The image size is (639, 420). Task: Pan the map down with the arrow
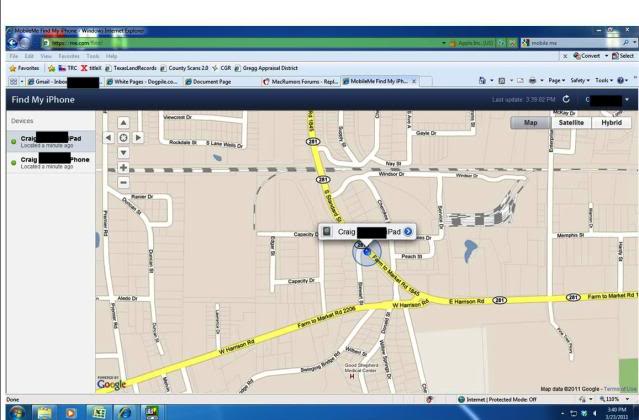click(x=123, y=153)
